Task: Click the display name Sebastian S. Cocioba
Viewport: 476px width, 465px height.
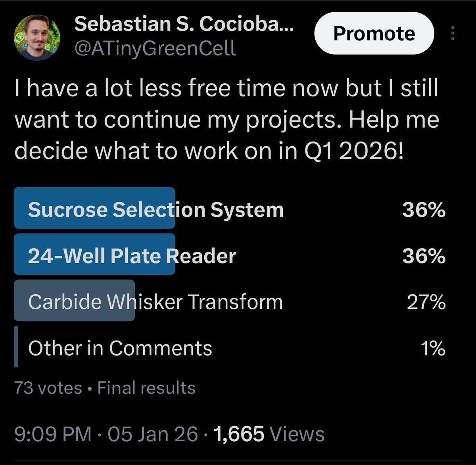Action: point(182,25)
